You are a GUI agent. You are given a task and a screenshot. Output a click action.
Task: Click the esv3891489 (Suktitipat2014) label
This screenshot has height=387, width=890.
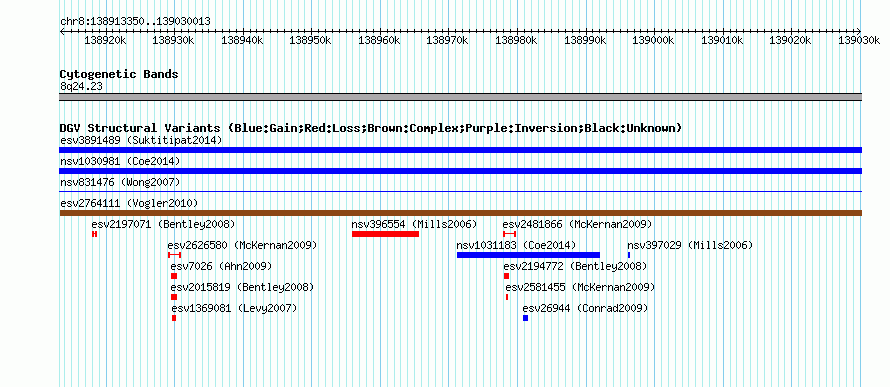[x=141, y=140]
